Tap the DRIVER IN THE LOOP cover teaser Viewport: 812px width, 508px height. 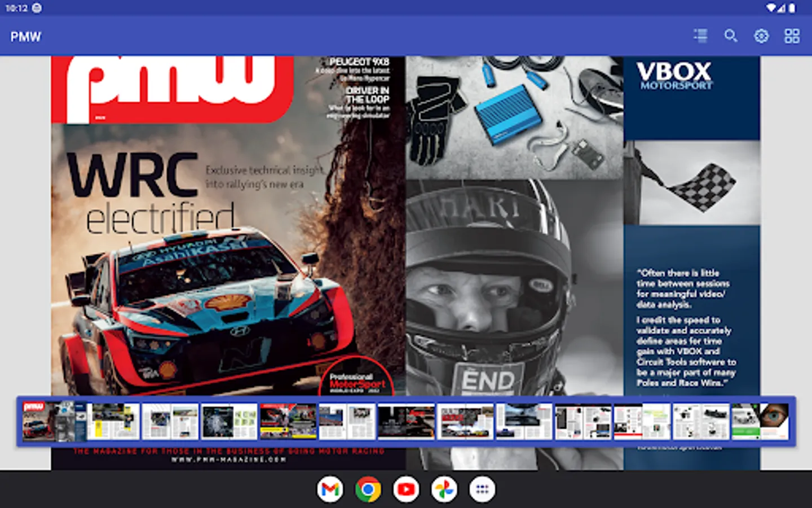tap(359, 103)
